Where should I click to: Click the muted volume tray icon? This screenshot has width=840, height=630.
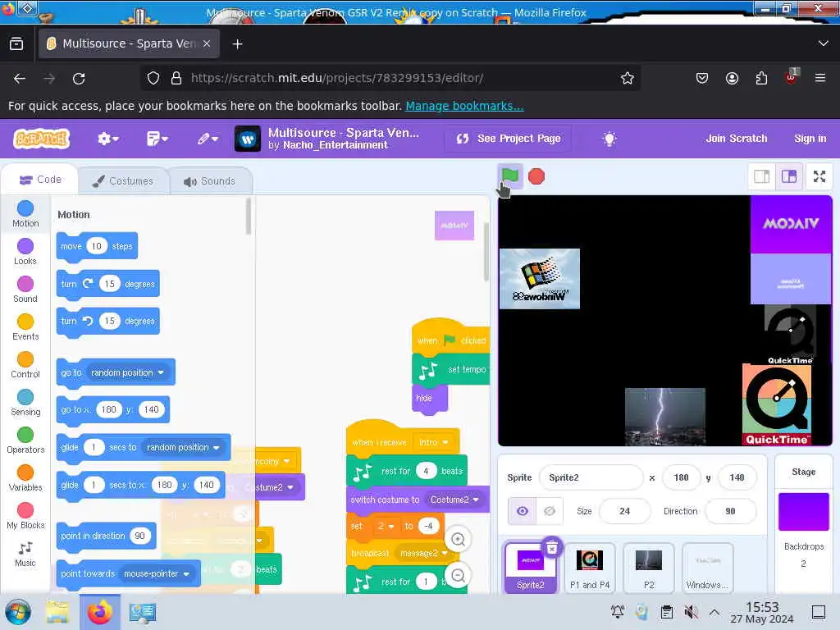pyautogui.click(x=692, y=612)
